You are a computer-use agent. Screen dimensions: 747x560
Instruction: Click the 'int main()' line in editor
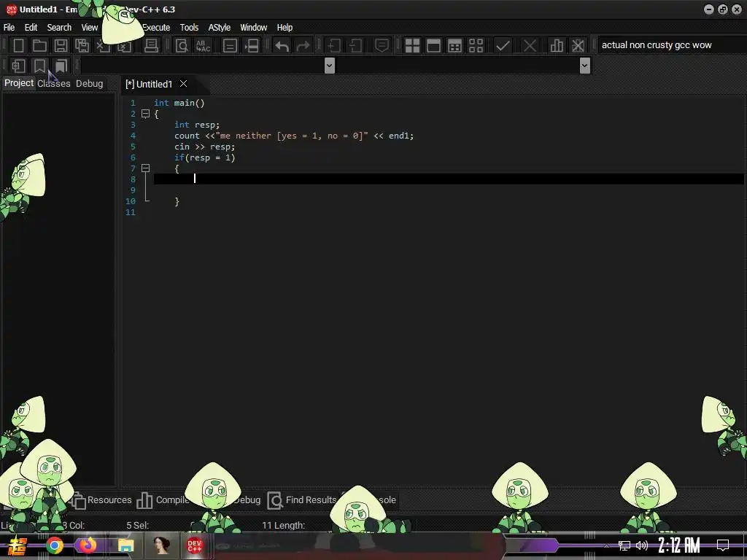179,103
